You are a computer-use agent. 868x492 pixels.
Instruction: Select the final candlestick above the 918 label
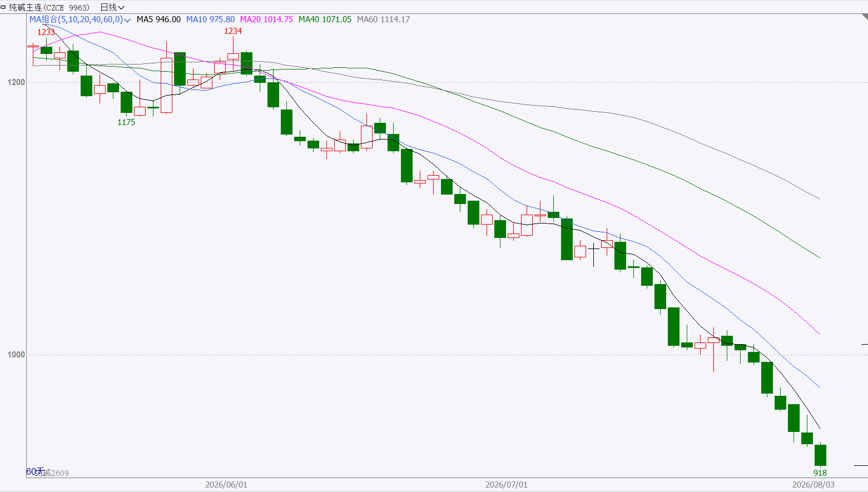click(820, 455)
